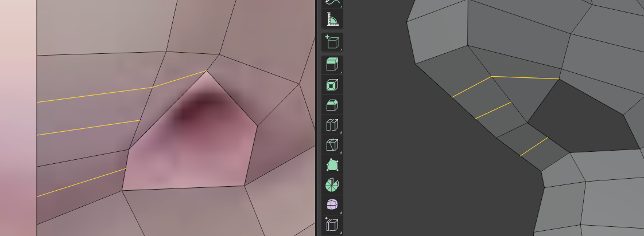Select the Extrude Region tool
The width and height of the screenshot is (644, 236).
(x=332, y=65)
